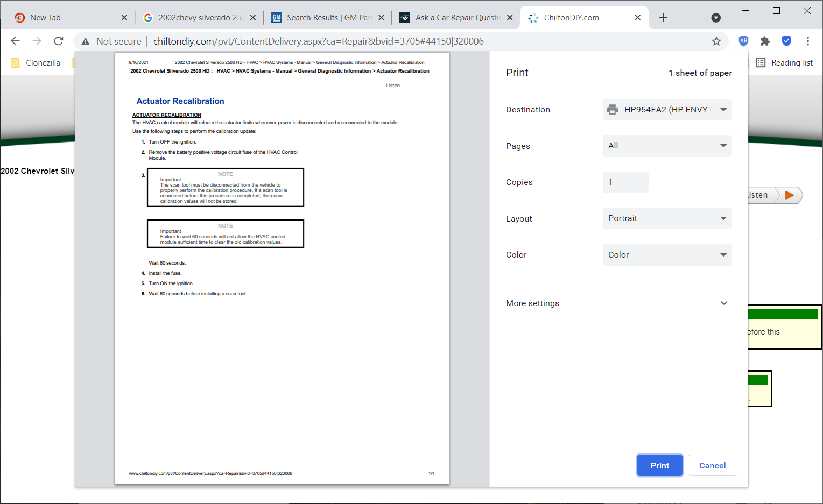Viewport: 823px width, 504px height.
Task: Click the address bar URL
Action: pyautogui.click(x=319, y=41)
